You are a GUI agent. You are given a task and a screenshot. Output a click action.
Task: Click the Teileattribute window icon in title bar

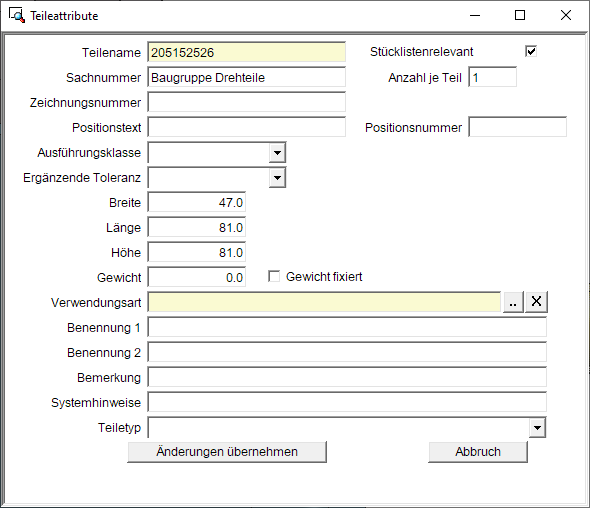click(17, 15)
